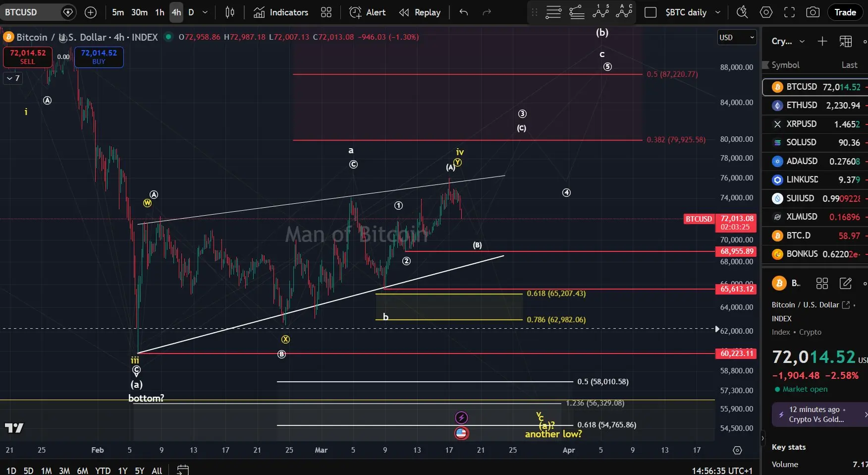Open the compare or add symbol plus icon

click(91, 12)
